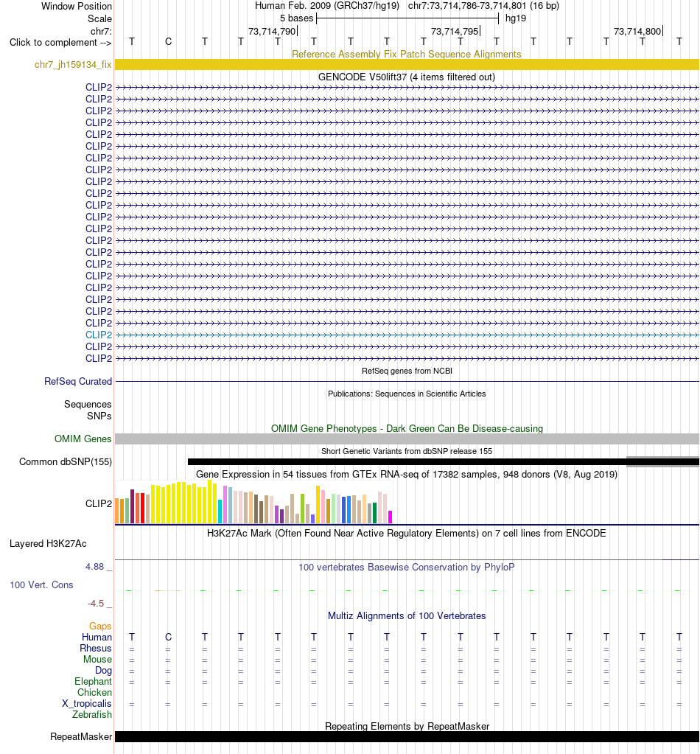
Task: Click the 'Click to complement -->' label
Action: 60,42
